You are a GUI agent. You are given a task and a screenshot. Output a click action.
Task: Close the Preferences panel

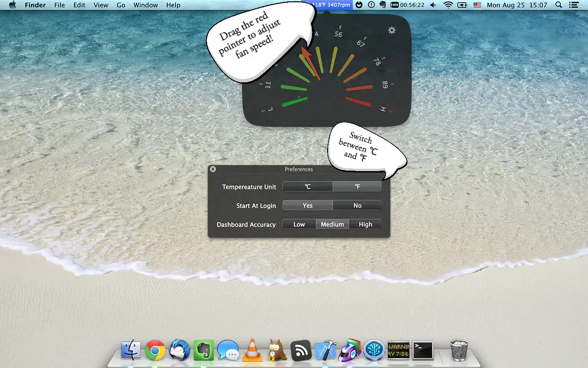click(x=213, y=169)
